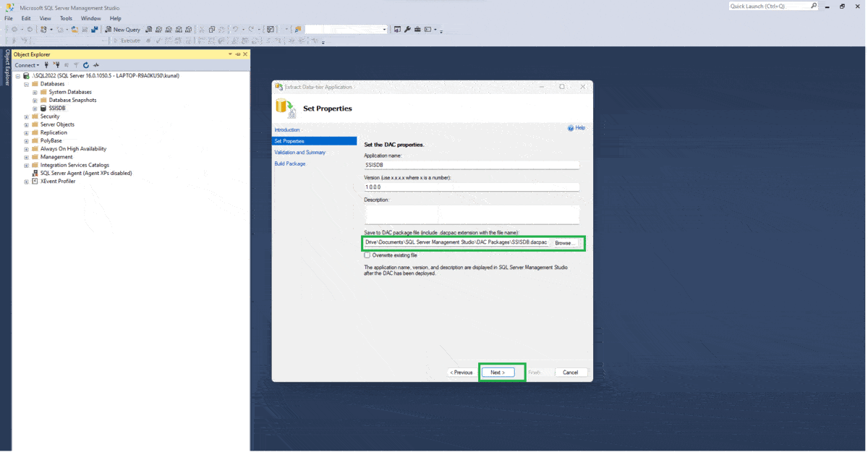868x455 pixels.
Task: Expand the Management tree node
Action: click(25, 156)
